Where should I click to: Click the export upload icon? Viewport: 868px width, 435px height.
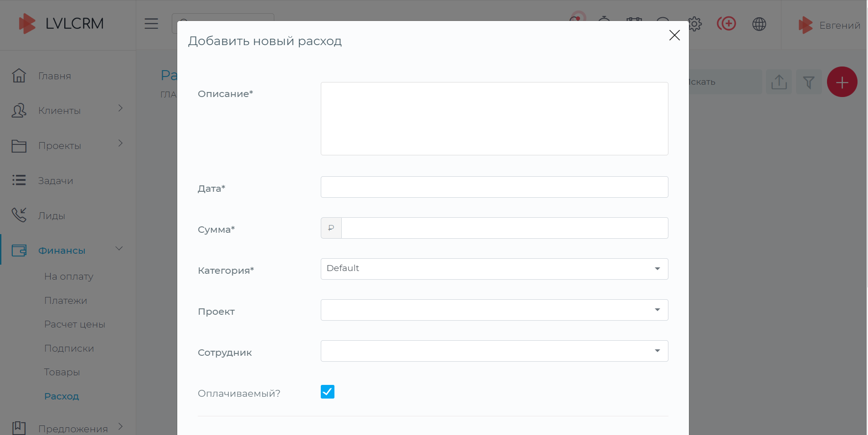point(779,82)
